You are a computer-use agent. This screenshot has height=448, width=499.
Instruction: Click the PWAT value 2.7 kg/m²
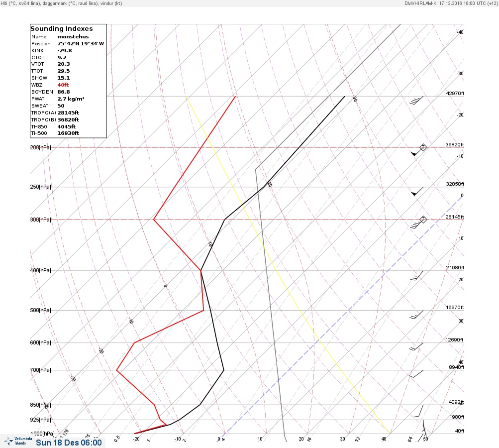click(71, 99)
